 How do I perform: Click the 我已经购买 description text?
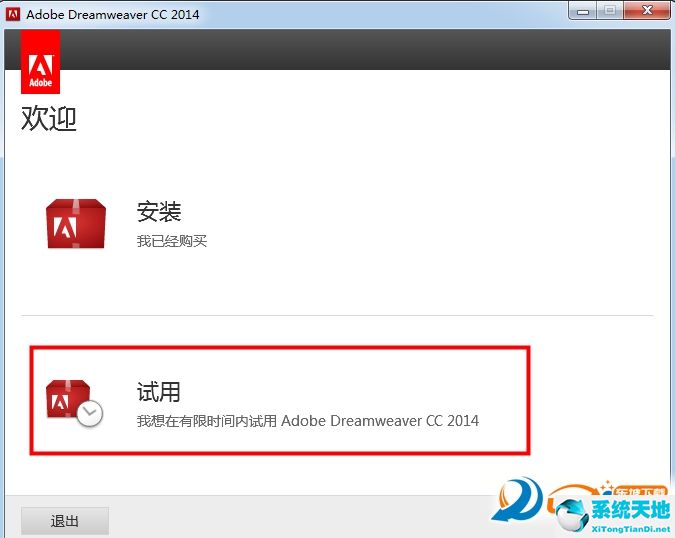171,241
